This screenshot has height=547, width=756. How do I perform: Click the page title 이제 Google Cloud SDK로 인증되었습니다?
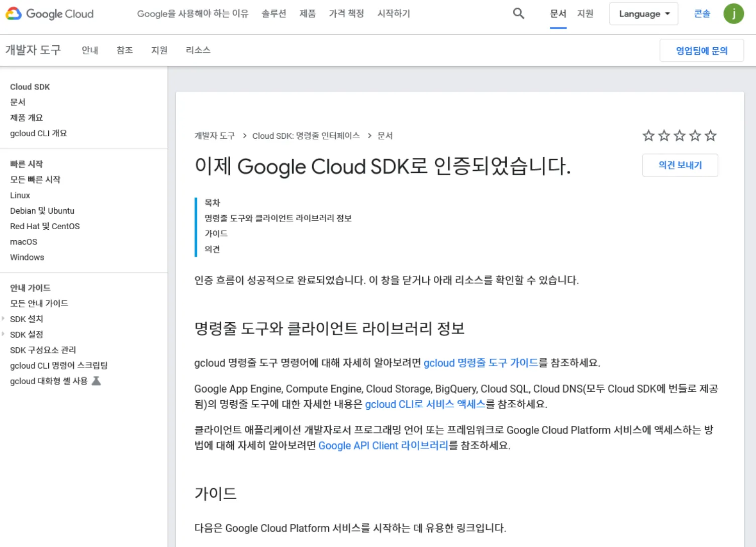pos(383,166)
